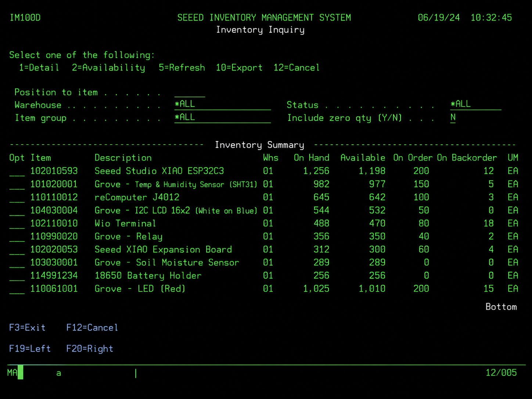
Task: Click item number 110110012
Action: tap(54, 197)
